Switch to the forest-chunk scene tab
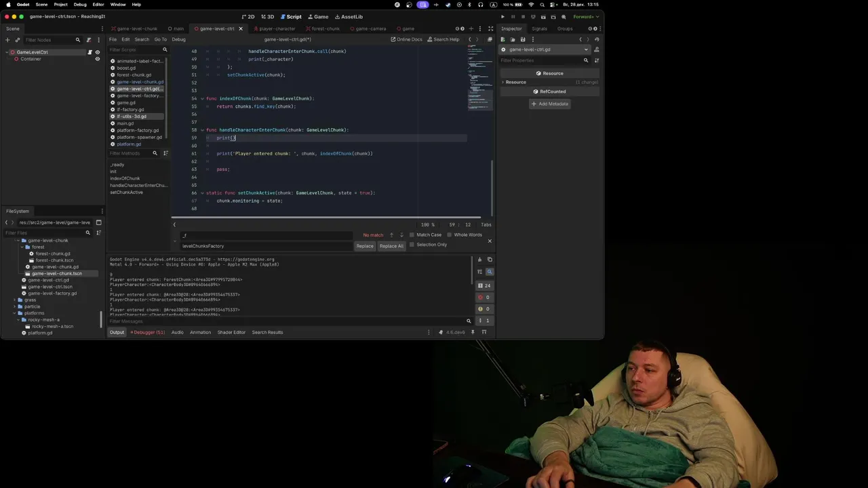868x488 pixels. (x=323, y=28)
